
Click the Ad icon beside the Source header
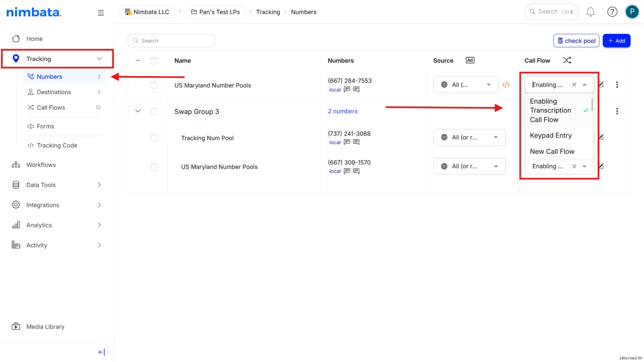(x=470, y=60)
